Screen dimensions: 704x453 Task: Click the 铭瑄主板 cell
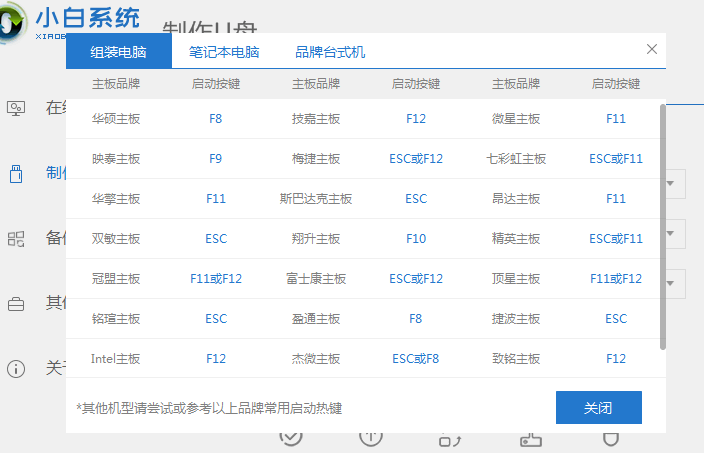(x=116, y=319)
